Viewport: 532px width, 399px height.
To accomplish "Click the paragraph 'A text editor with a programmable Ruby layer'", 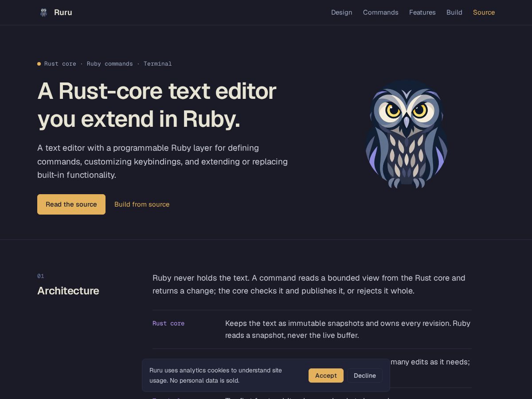I will pyautogui.click(x=162, y=161).
